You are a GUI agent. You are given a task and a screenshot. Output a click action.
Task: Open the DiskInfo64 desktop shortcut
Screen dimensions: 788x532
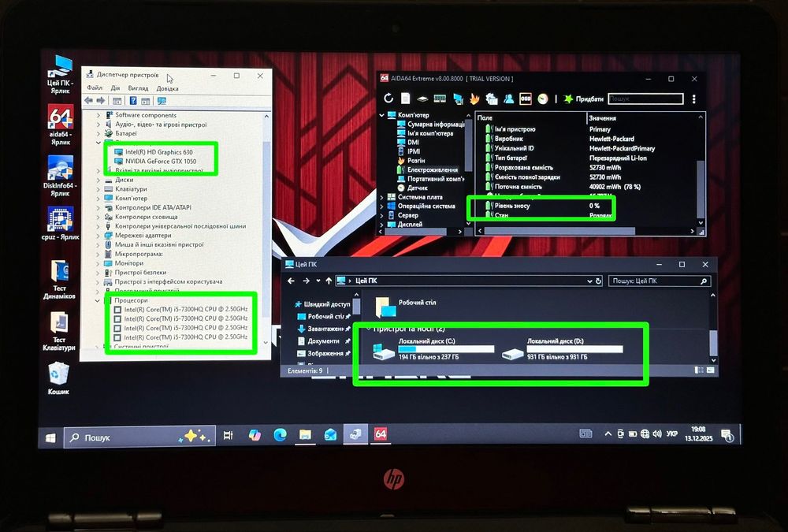coord(61,176)
